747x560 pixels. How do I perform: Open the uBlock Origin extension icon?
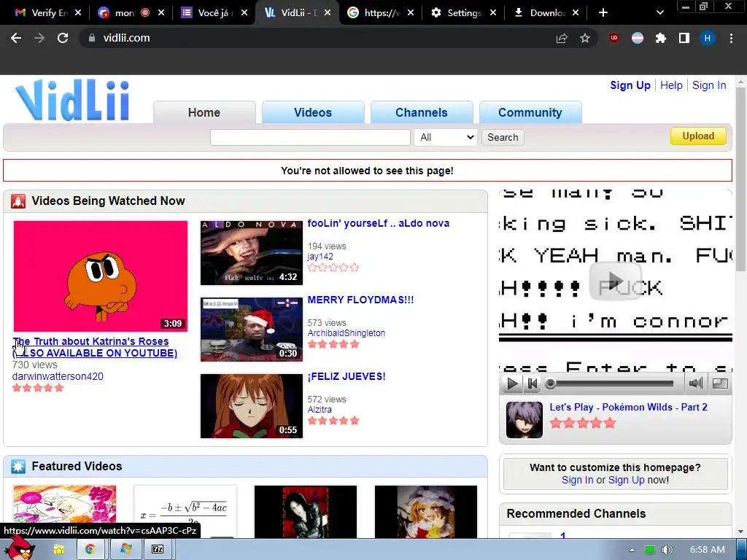coord(614,38)
